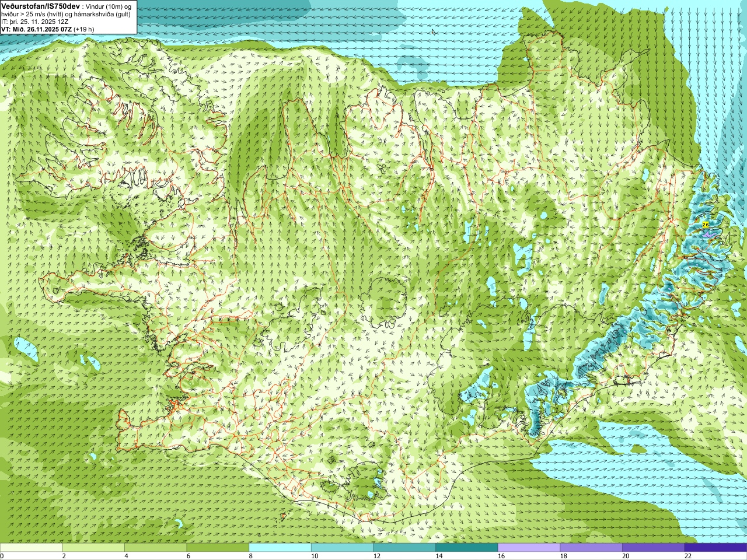Click the colorbar tick label '12'
747x560 pixels.
[376, 556]
